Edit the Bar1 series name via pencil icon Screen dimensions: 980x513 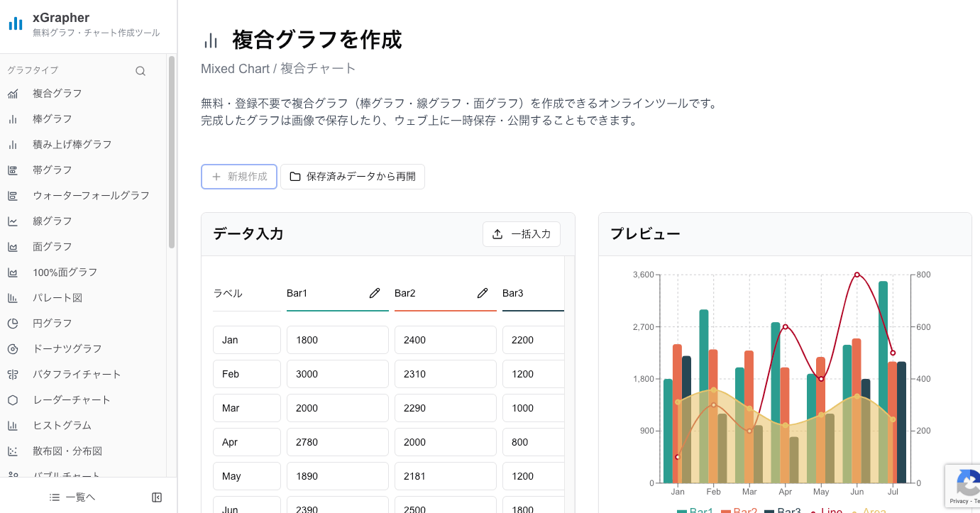(x=375, y=293)
